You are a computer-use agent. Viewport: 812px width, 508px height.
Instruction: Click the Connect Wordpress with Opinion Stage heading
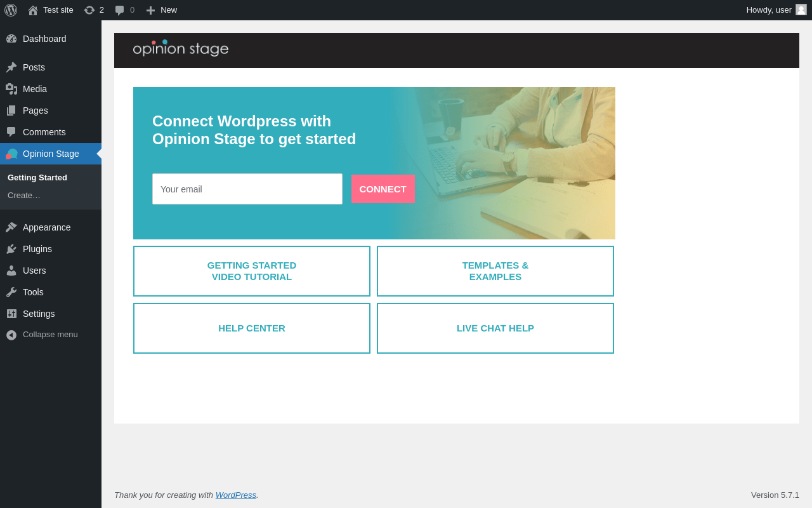254,130
